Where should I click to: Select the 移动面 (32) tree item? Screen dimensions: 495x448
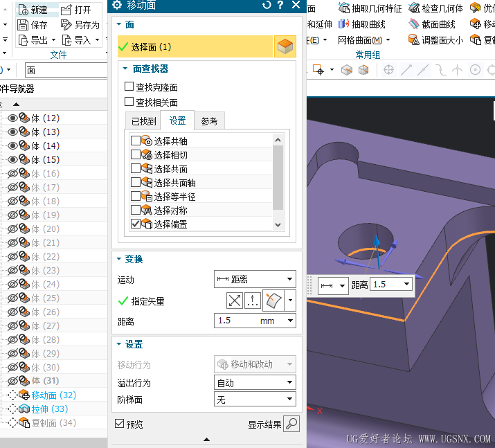[x=54, y=395]
